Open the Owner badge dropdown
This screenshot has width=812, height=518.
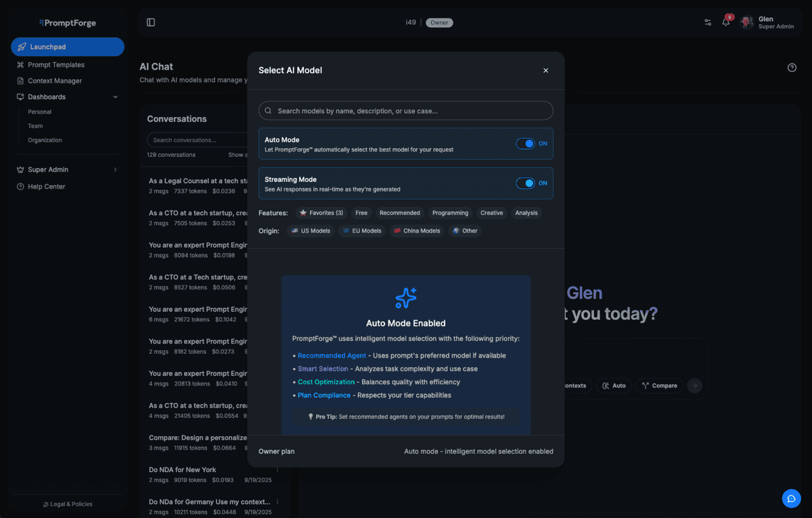439,22
